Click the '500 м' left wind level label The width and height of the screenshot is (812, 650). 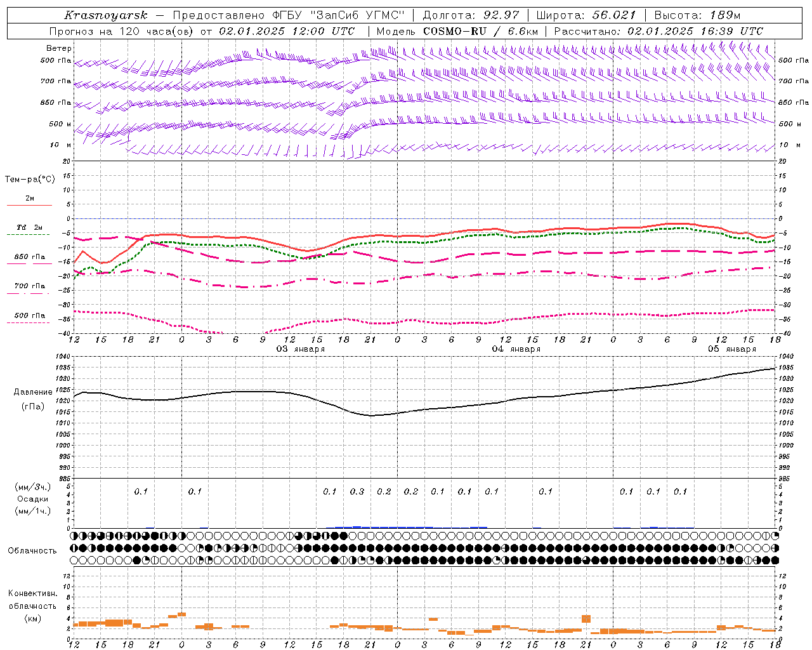pyautogui.click(x=61, y=124)
